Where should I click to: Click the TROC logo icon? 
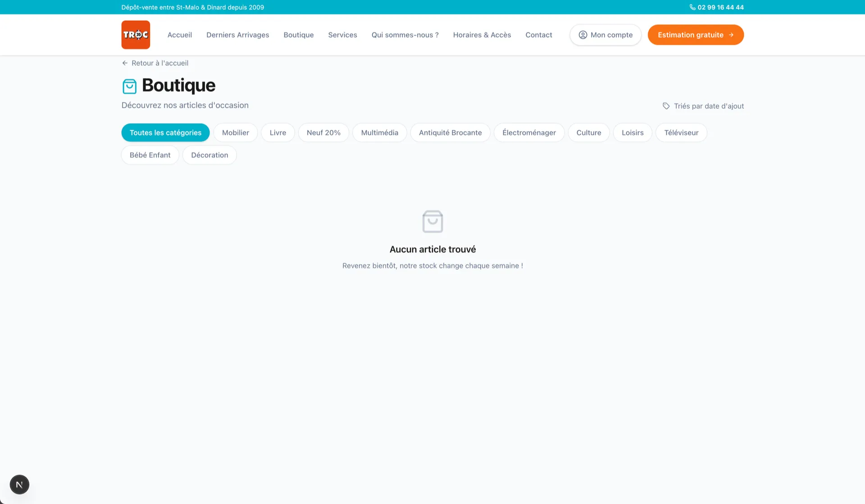click(x=136, y=35)
